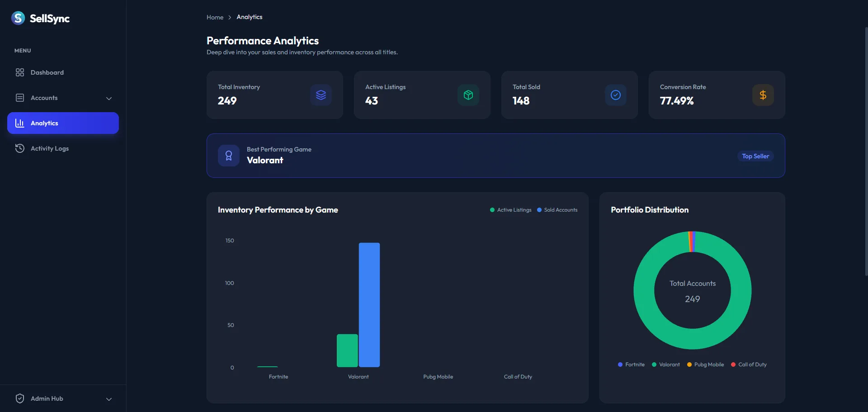Click the Pubg Mobile x-axis label
The width and height of the screenshot is (868, 412).
(438, 377)
